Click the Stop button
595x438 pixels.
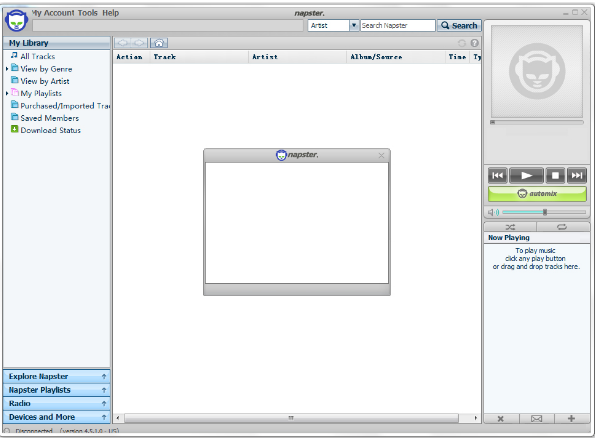pos(555,175)
